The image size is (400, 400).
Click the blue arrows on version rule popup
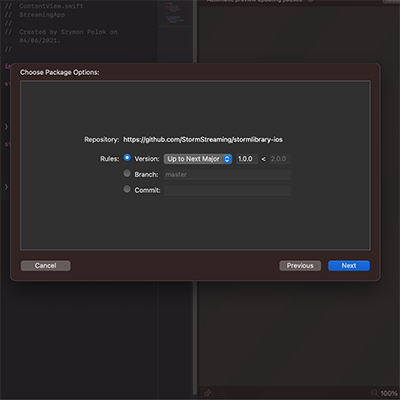coord(227,159)
